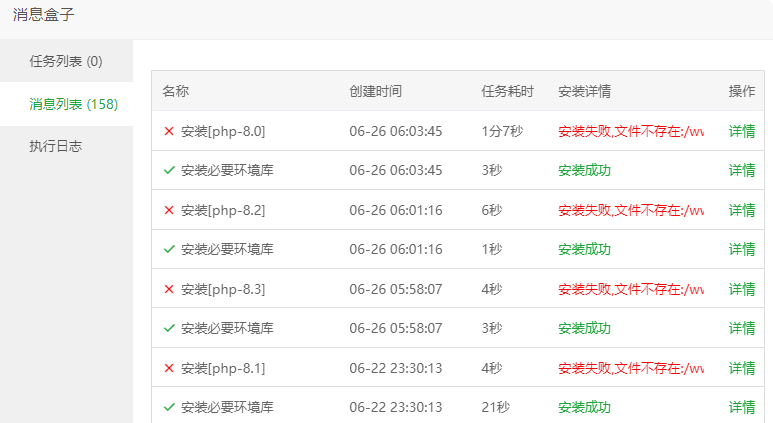Click the 安装失败 message in php-8.2 row
773x423 pixels.
631,210
